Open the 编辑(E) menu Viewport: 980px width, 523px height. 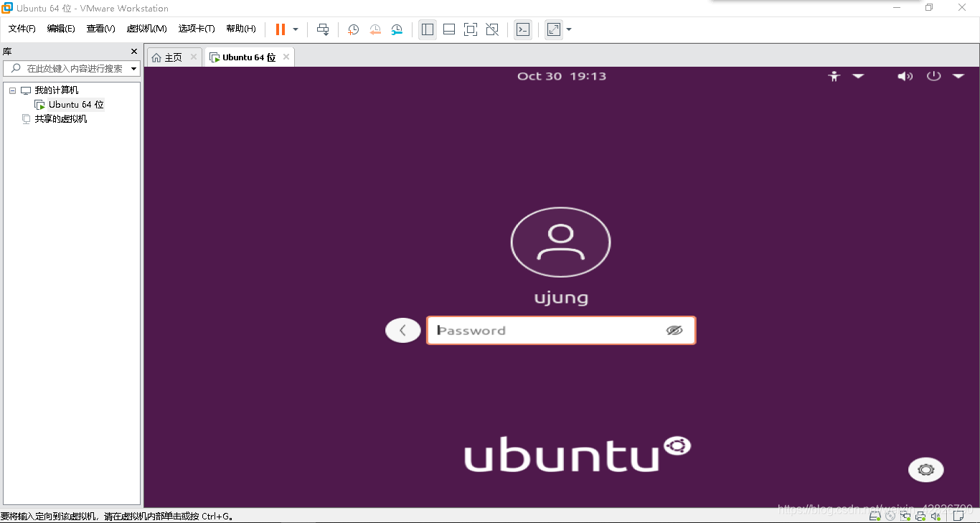(61, 29)
